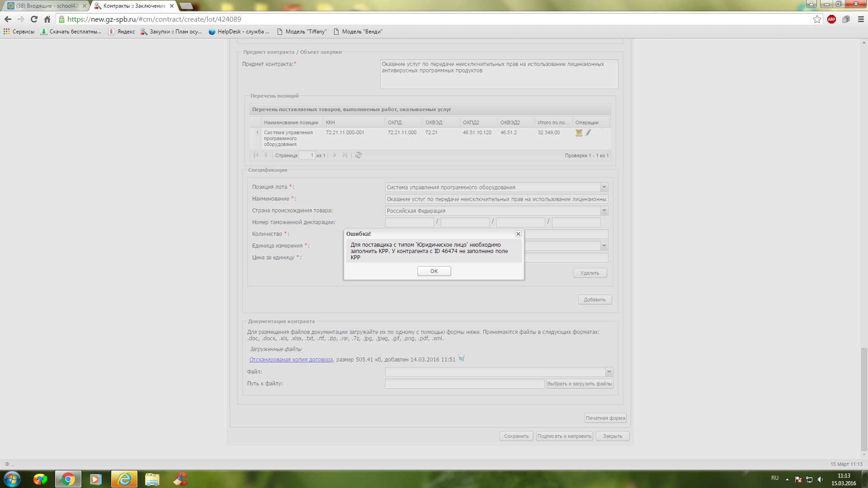Sort by ККН column header
The width and height of the screenshot is (868, 488).
point(354,122)
